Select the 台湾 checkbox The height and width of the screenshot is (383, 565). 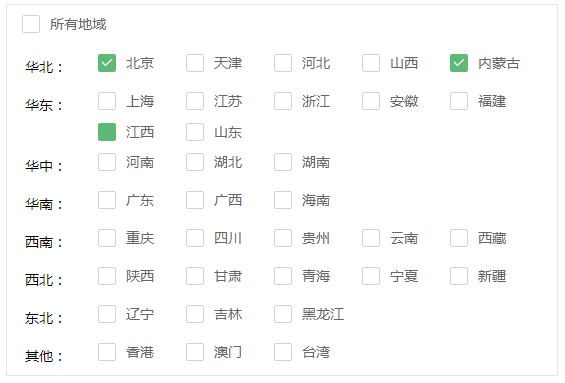coord(283,352)
